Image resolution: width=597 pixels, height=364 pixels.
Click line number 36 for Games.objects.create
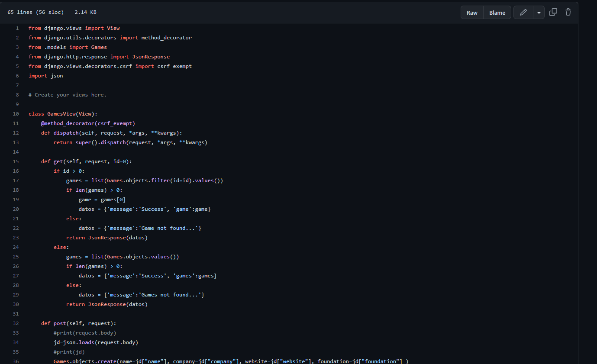[16, 361]
